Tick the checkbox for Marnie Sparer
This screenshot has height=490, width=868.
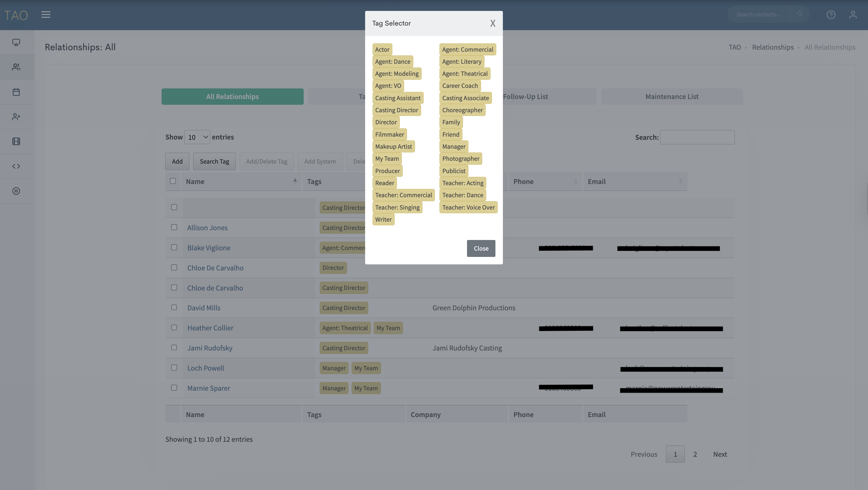point(174,388)
